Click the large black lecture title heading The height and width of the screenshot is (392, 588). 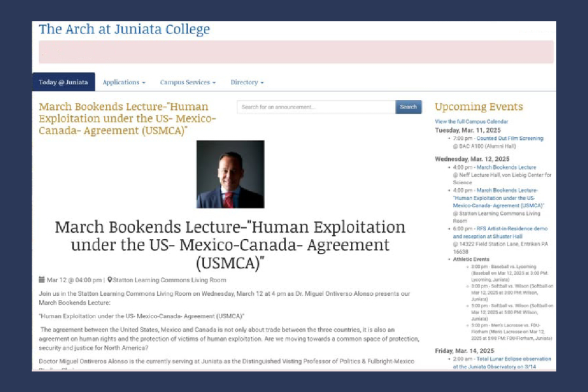click(230, 244)
